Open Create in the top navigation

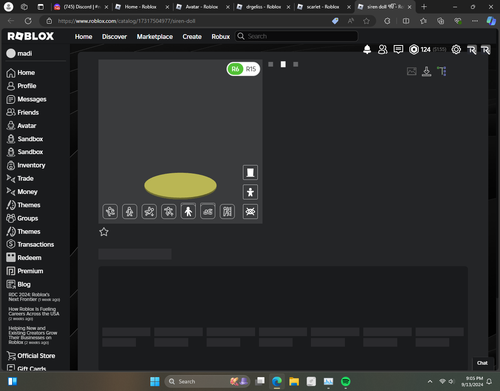[x=192, y=36]
